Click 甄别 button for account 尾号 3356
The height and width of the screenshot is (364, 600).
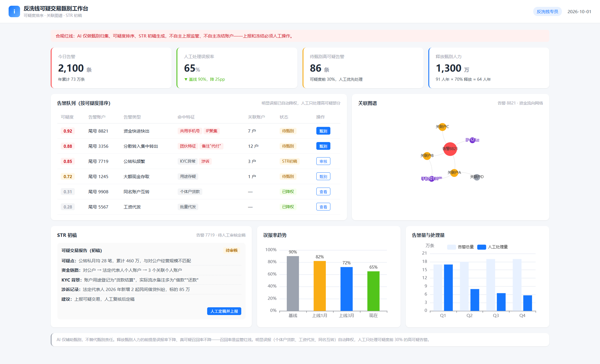coord(323,146)
